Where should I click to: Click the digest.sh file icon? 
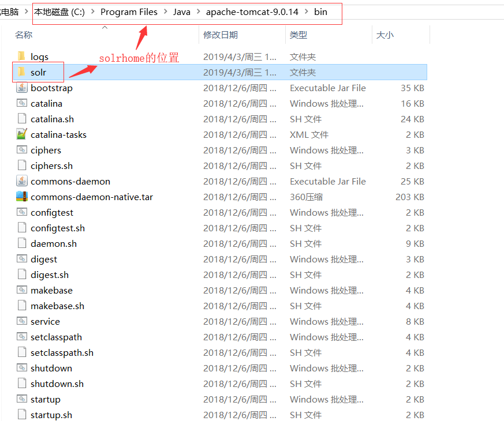[21, 275]
